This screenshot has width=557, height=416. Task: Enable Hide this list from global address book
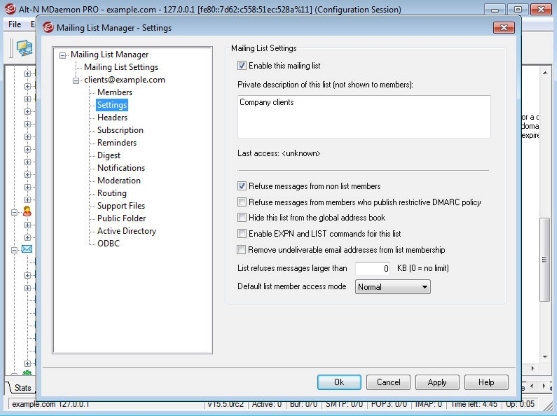242,217
